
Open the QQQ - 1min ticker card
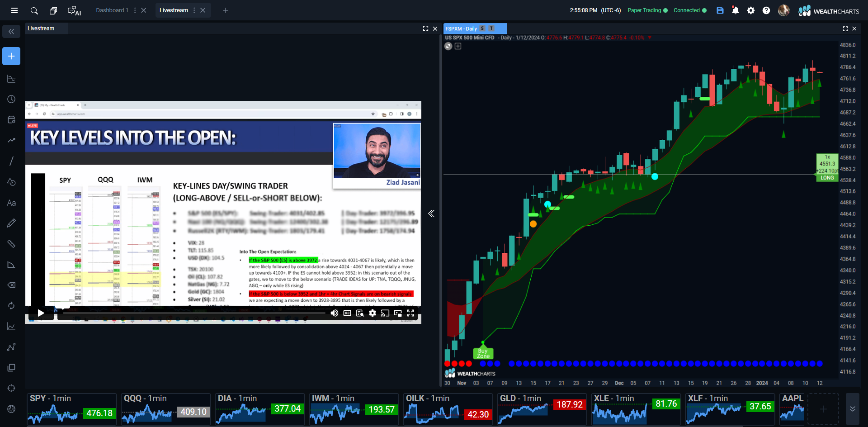[166, 409]
